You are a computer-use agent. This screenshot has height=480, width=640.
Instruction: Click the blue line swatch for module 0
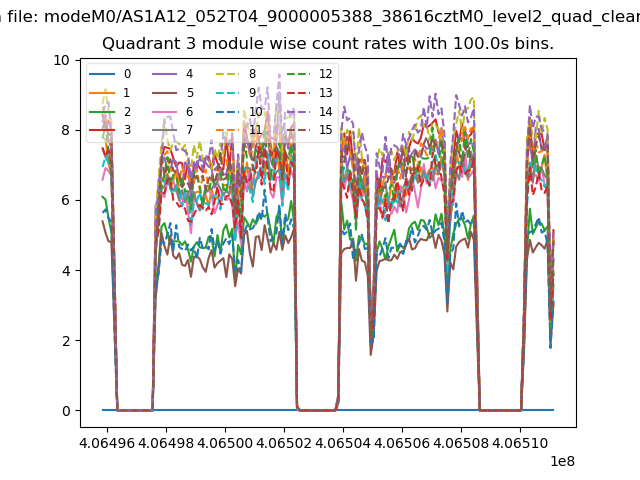(x=103, y=74)
